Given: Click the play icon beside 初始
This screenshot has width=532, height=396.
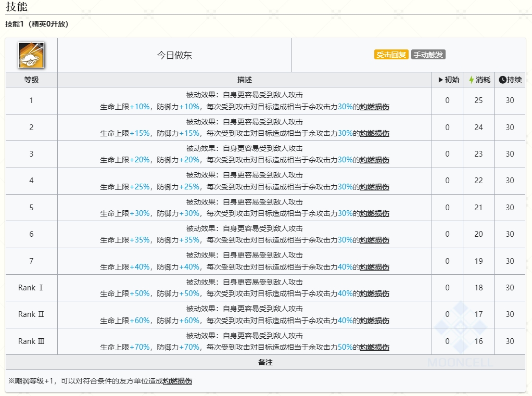Looking at the screenshot, I should (x=440, y=80).
